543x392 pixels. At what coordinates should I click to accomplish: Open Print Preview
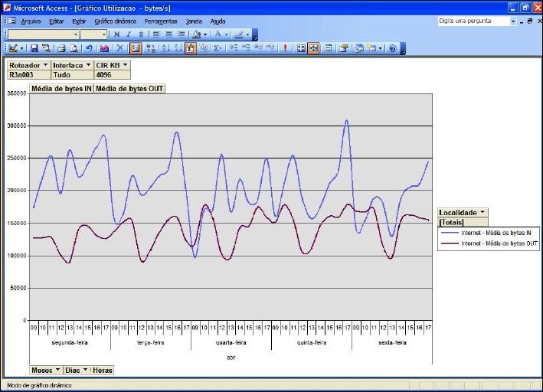coord(74,48)
